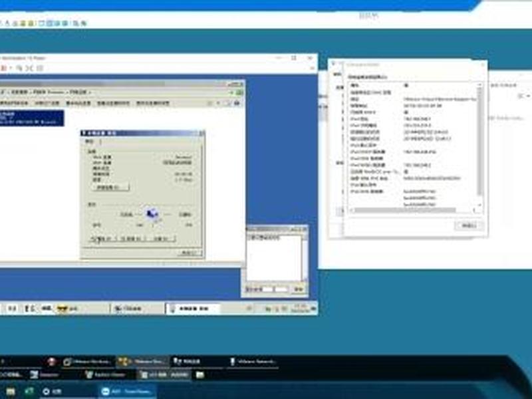
Task: Select the IPv4 address row in details list
Action: click(412, 119)
